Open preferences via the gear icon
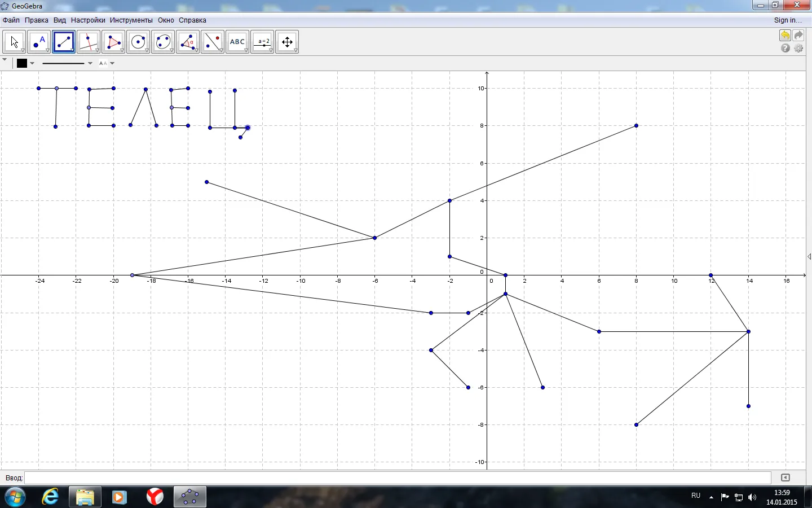The width and height of the screenshot is (812, 508). [x=798, y=49]
